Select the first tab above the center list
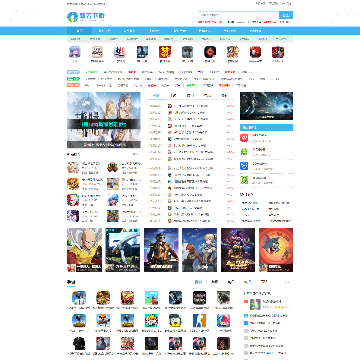360x360 pixels. click(x=156, y=96)
